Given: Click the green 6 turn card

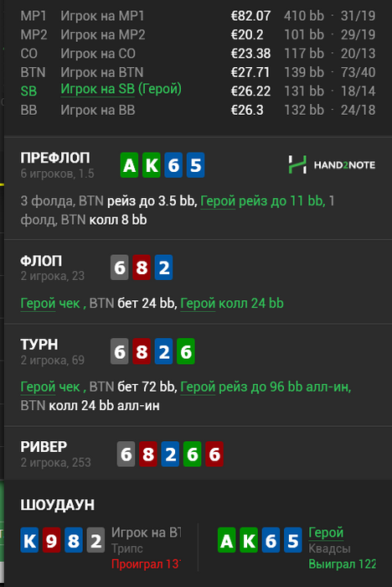Looking at the screenshot, I should pos(186,351).
